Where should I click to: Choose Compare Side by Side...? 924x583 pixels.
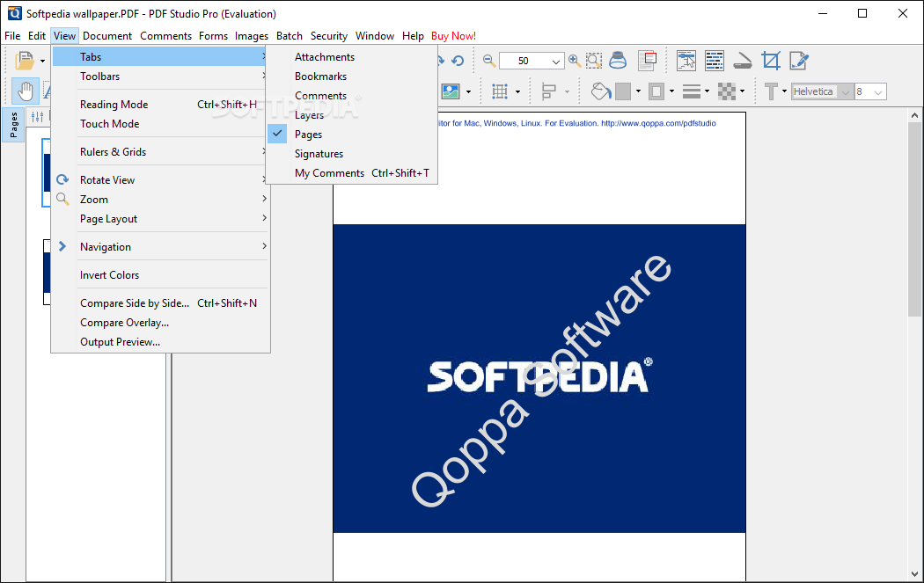click(x=161, y=303)
